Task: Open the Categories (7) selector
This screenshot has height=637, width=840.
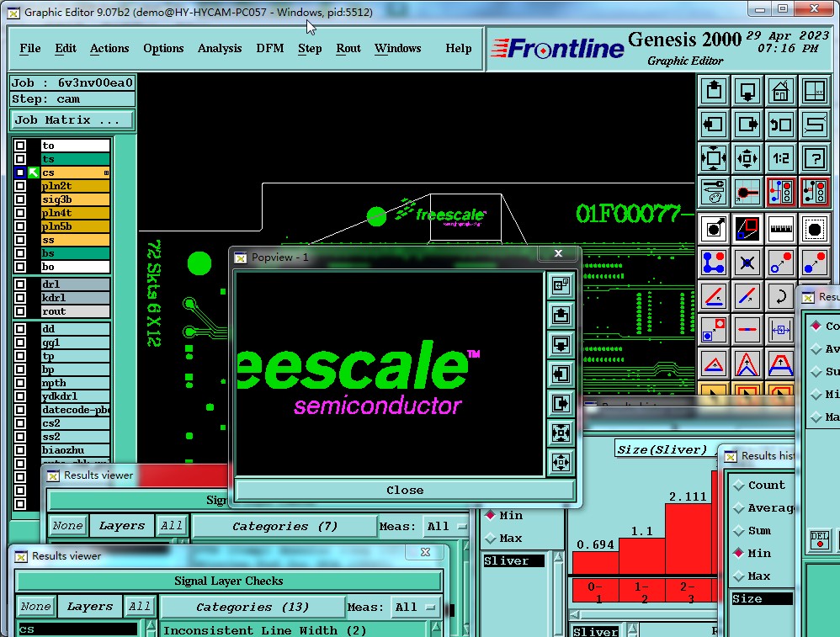Action: click(x=284, y=527)
